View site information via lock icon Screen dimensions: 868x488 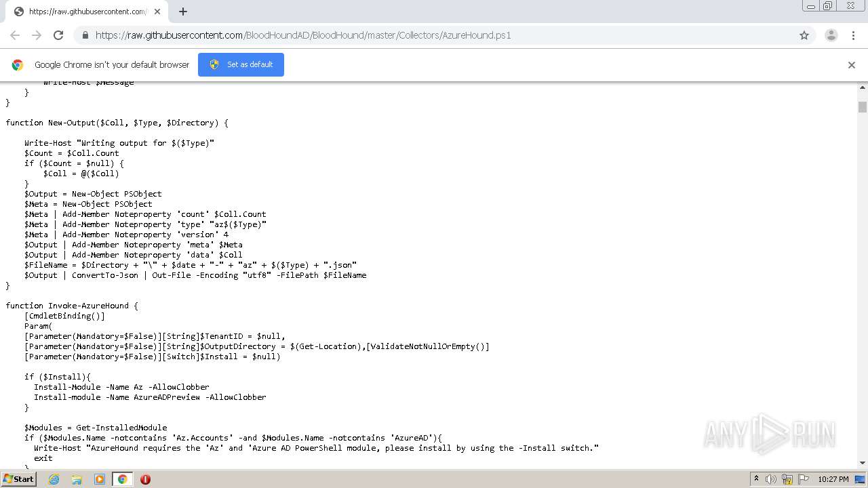pos(85,35)
